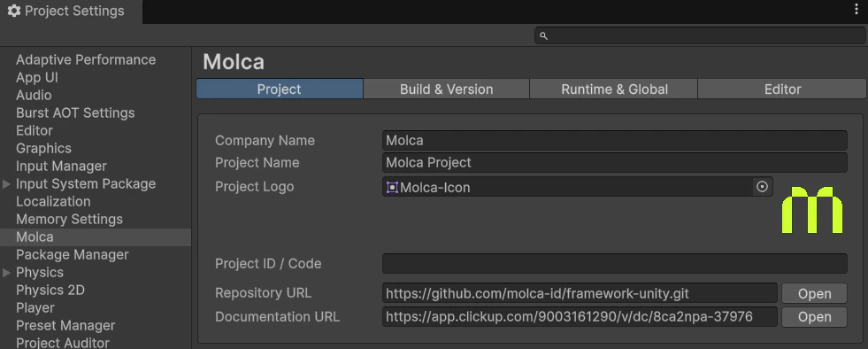Click the object picker circle for Project Logo

click(763, 187)
